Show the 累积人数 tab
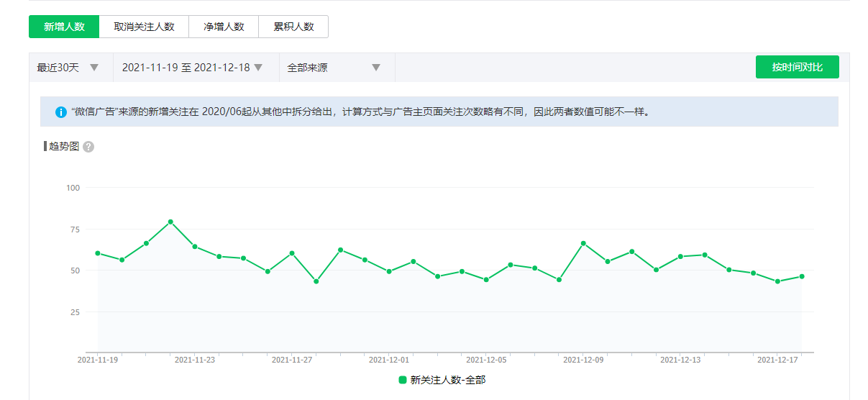 [293, 27]
